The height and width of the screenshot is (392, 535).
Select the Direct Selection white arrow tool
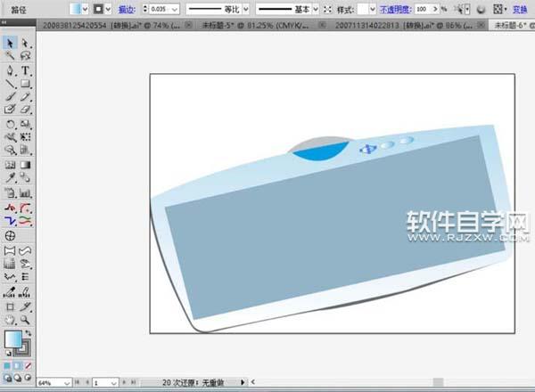click(25, 43)
